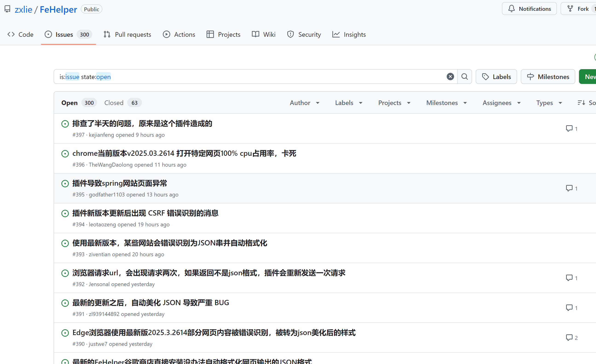Image resolution: width=596 pixels, height=364 pixels.
Task: Open comments on issue #392
Action: (572, 278)
